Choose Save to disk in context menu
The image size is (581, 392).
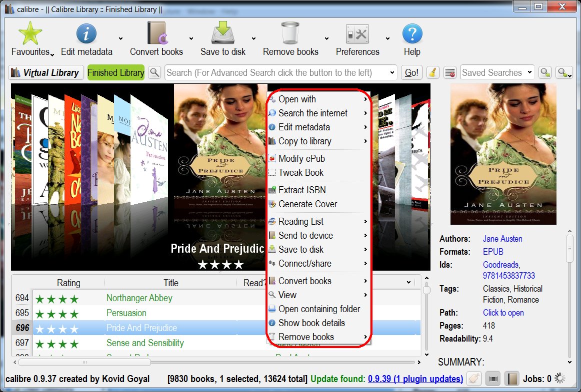pos(318,250)
